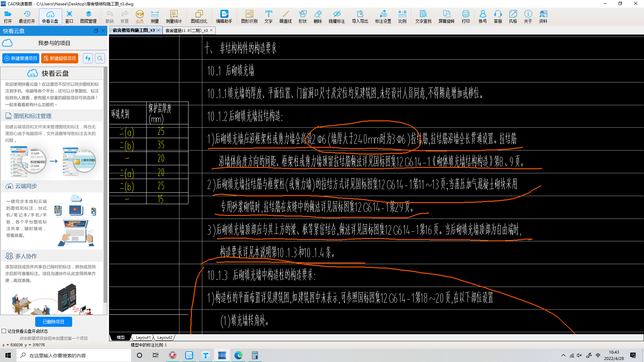This screenshot has height=362, width=644.
Task: Click the 新建普通项目 button
Action: [21, 58]
